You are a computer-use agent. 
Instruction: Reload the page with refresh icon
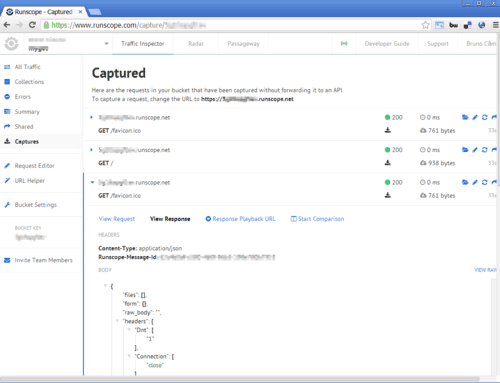32,25
